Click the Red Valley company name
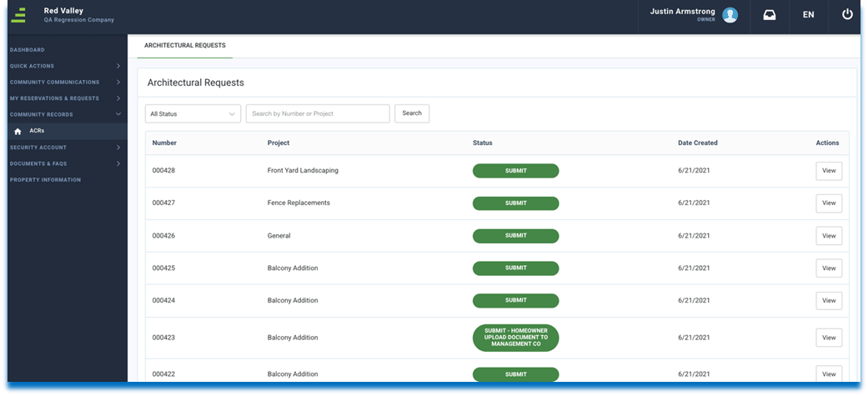 63,11
